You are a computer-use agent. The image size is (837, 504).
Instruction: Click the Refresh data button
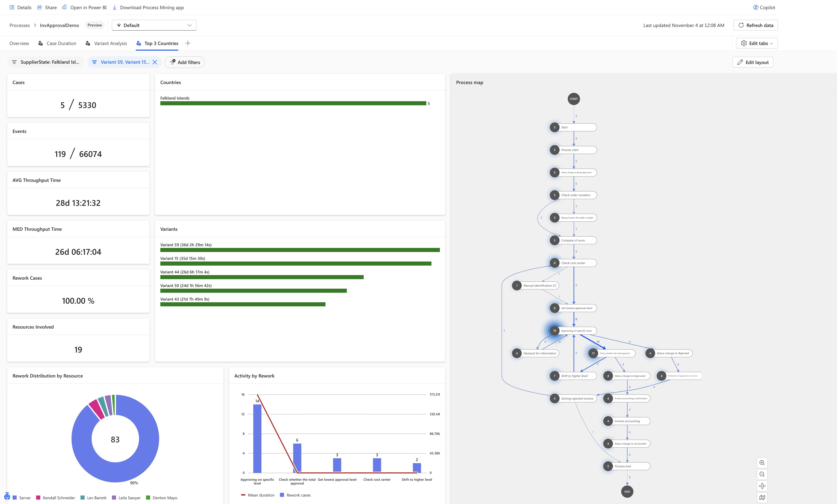coord(755,25)
